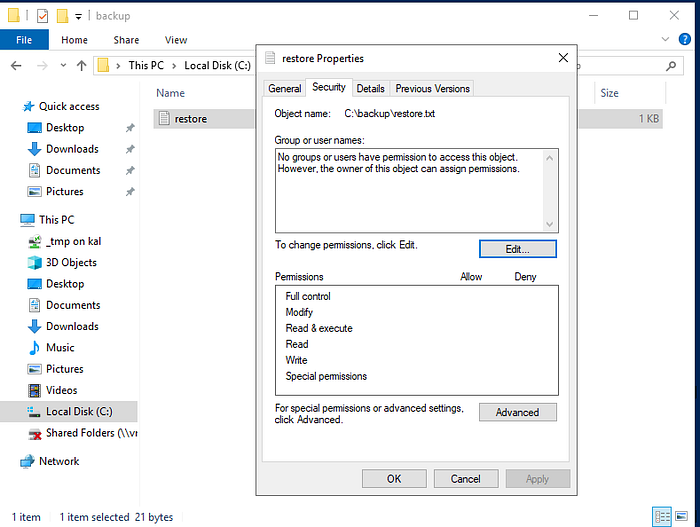The width and height of the screenshot is (700, 527).
Task: Open the recent locations dropdown
Action: coord(63,66)
